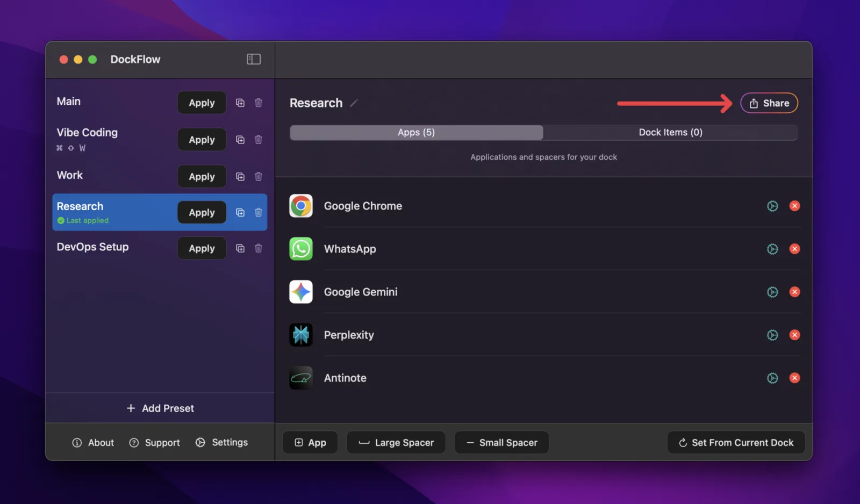This screenshot has height=504, width=860.
Task: Apply the Vibe Coding preset
Action: [x=202, y=140]
